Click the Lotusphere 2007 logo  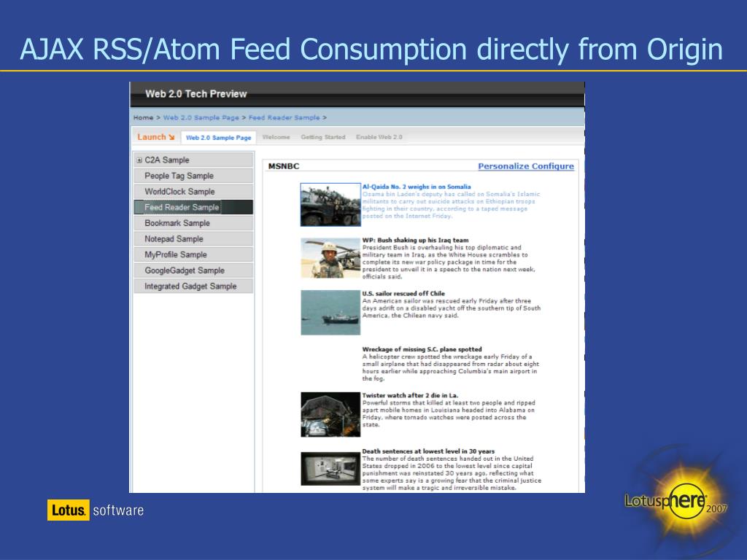[x=676, y=502]
